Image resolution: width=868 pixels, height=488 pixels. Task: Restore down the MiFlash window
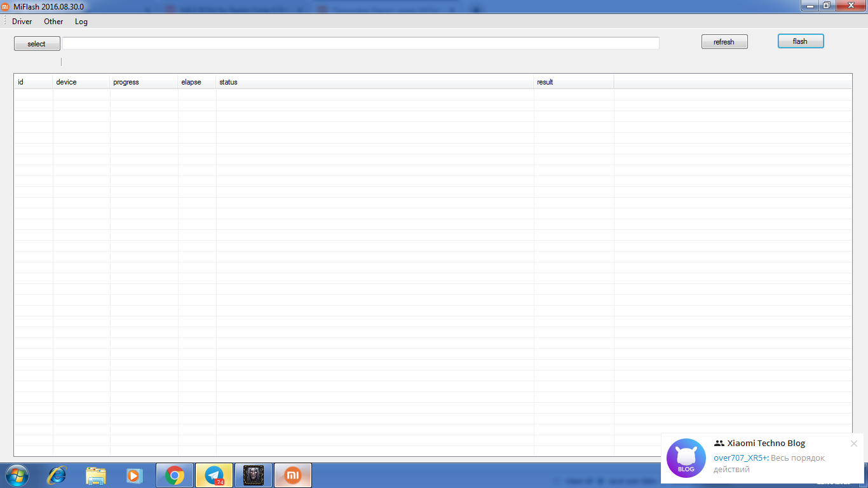827,5
